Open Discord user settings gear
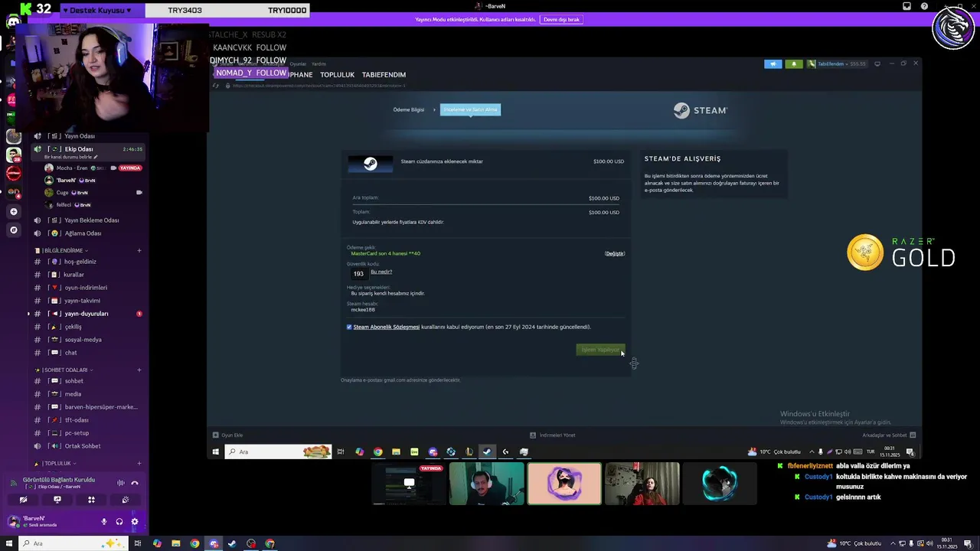This screenshot has width=980, height=551. 135,522
